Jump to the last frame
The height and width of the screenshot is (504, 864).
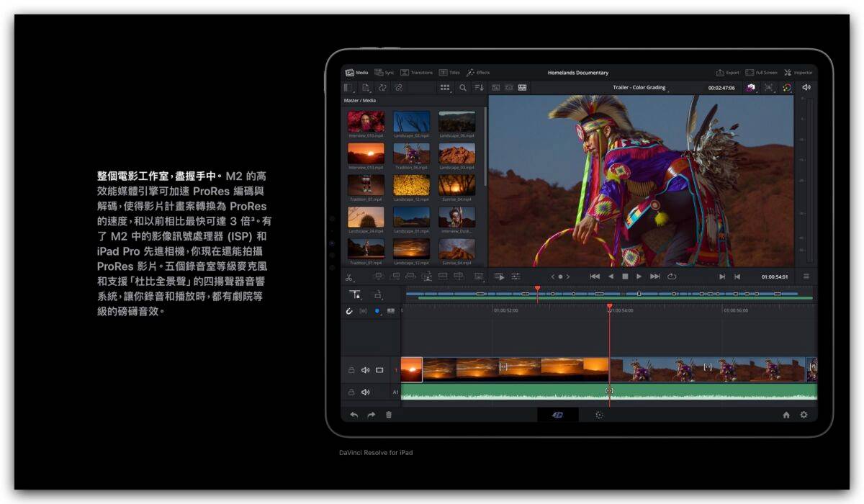pos(654,276)
